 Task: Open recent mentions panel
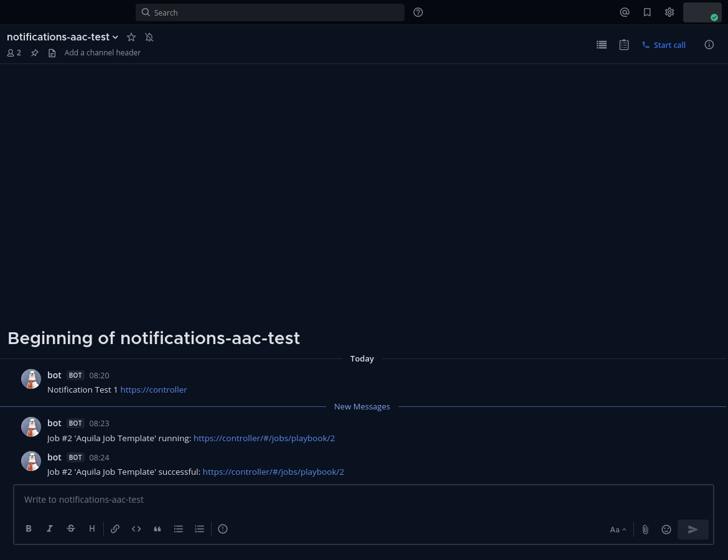coord(625,12)
